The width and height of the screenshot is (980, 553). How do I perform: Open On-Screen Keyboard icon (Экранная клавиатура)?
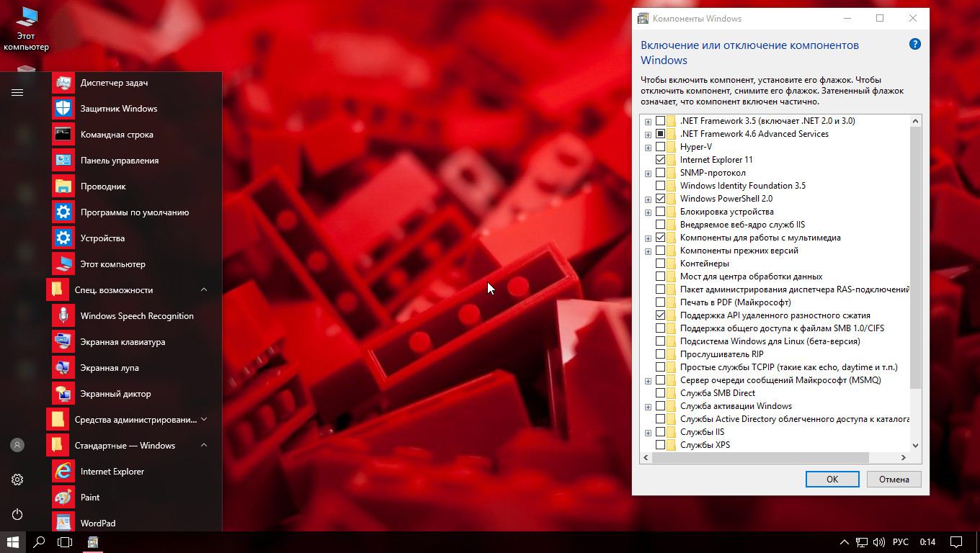coord(63,342)
